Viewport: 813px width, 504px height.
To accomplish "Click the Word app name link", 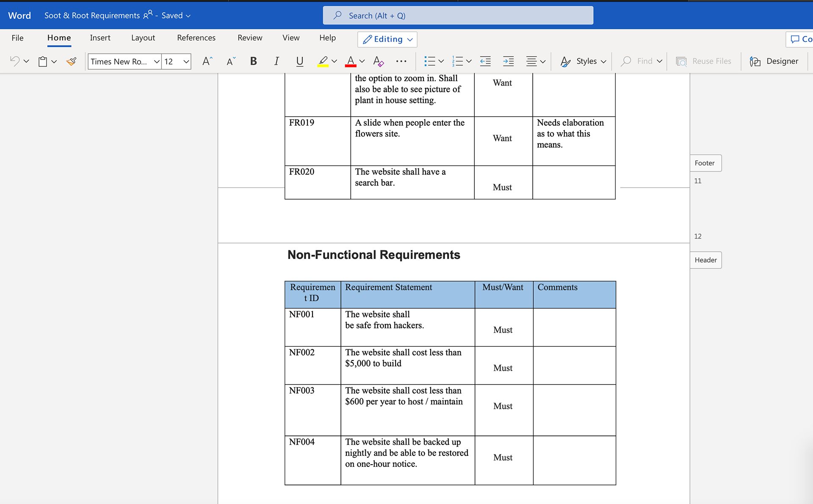I will pos(19,16).
